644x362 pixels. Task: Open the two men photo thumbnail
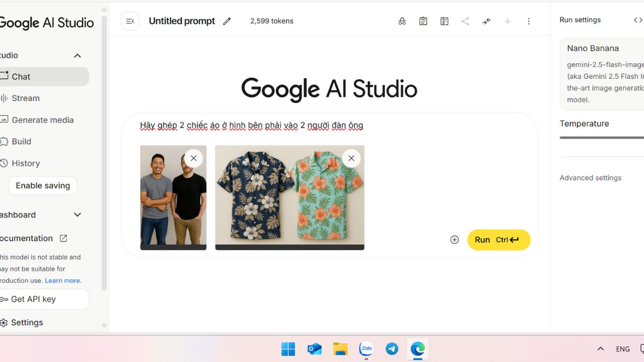coord(173,197)
